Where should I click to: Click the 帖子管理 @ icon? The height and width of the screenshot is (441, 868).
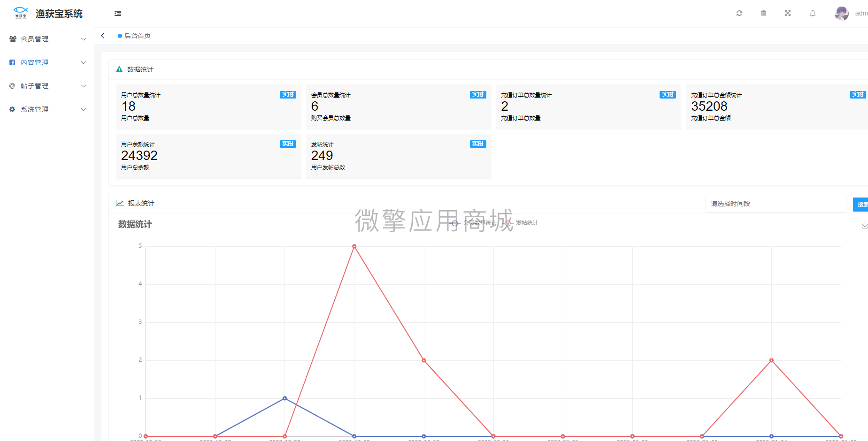point(12,86)
